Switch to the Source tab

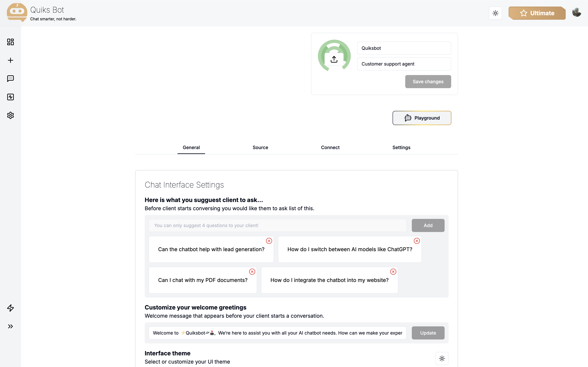click(x=260, y=147)
